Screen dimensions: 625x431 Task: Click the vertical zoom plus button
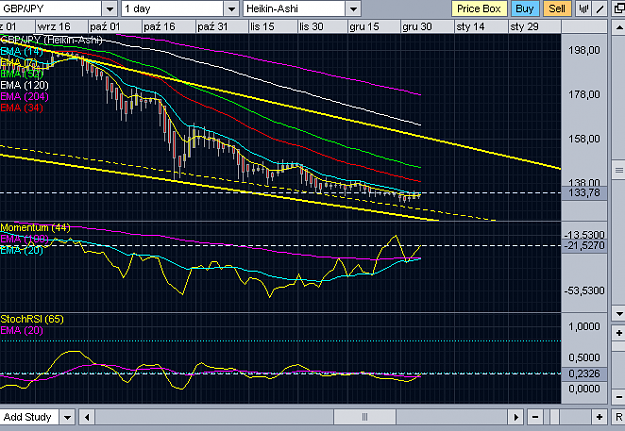[x=619, y=332]
